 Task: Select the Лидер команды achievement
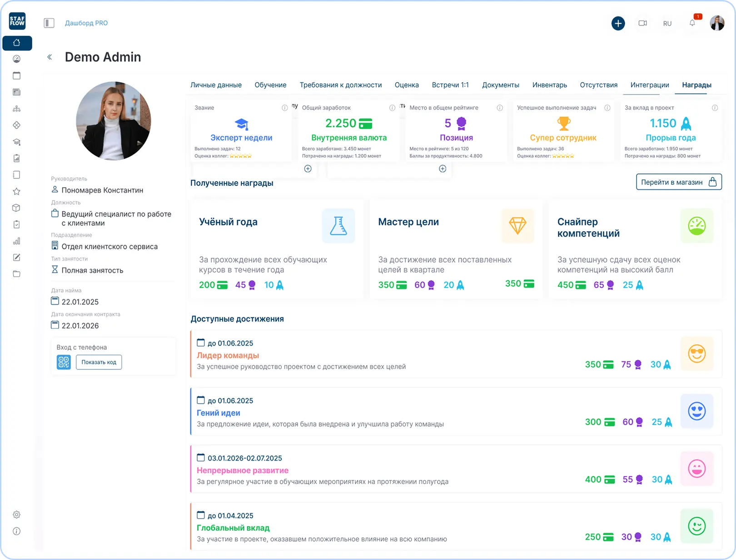(x=228, y=356)
